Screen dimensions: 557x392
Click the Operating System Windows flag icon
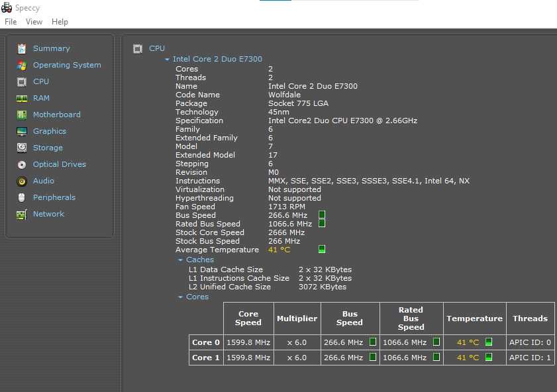(x=22, y=66)
